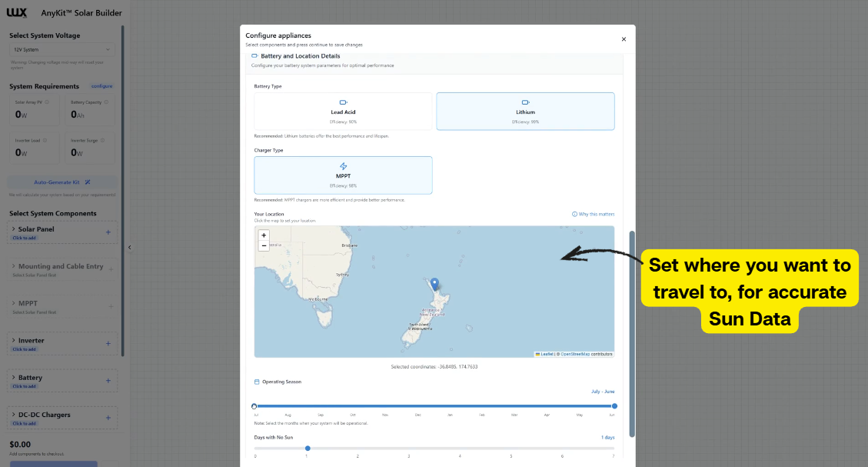The width and height of the screenshot is (868, 467).
Task: Click the plus icon beside Solar Panel
Action: [x=108, y=232]
